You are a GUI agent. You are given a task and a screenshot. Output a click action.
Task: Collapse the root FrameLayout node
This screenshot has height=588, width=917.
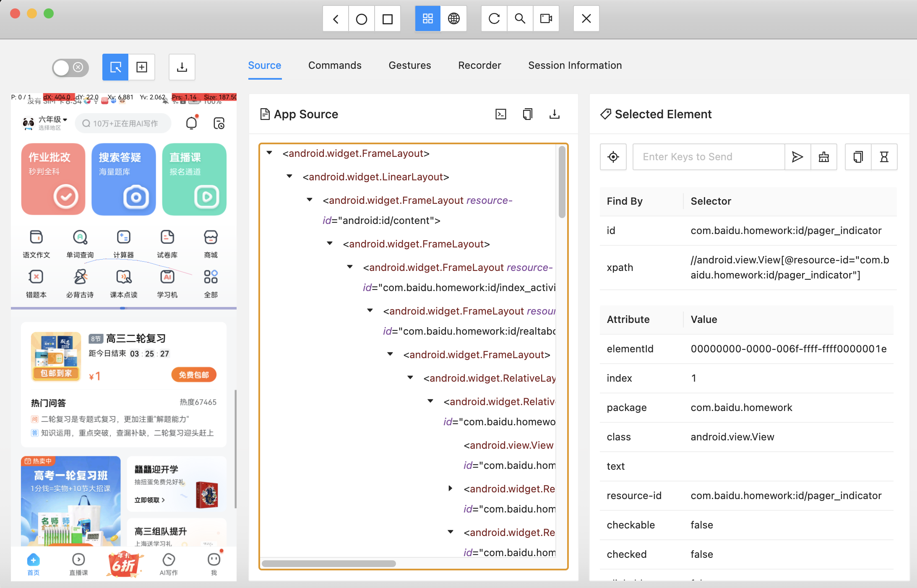click(x=269, y=153)
